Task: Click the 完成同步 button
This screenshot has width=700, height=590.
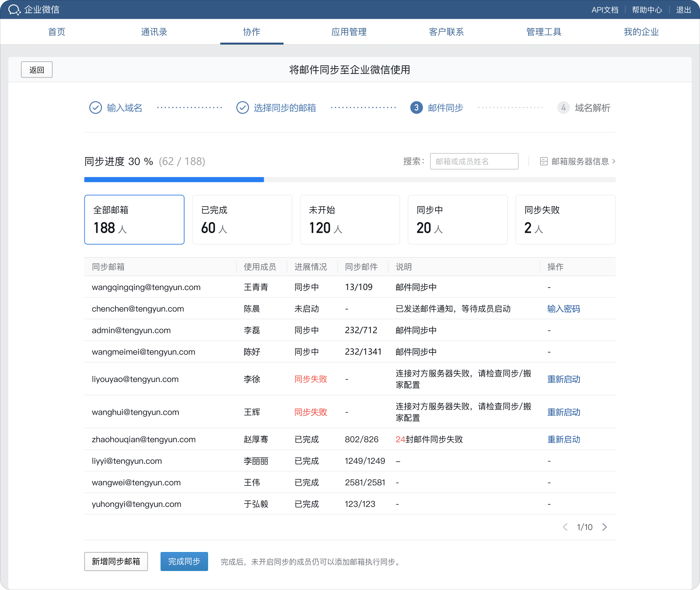Action: pyautogui.click(x=184, y=561)
